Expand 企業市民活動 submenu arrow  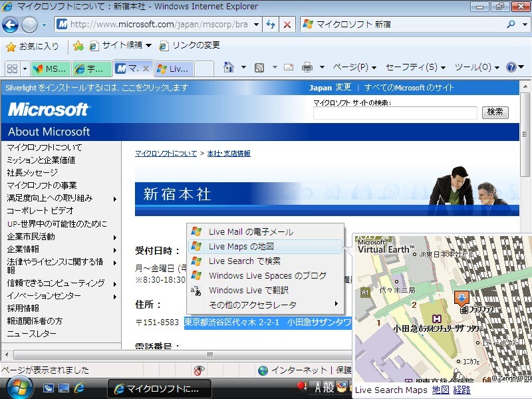tap(115, 237)
